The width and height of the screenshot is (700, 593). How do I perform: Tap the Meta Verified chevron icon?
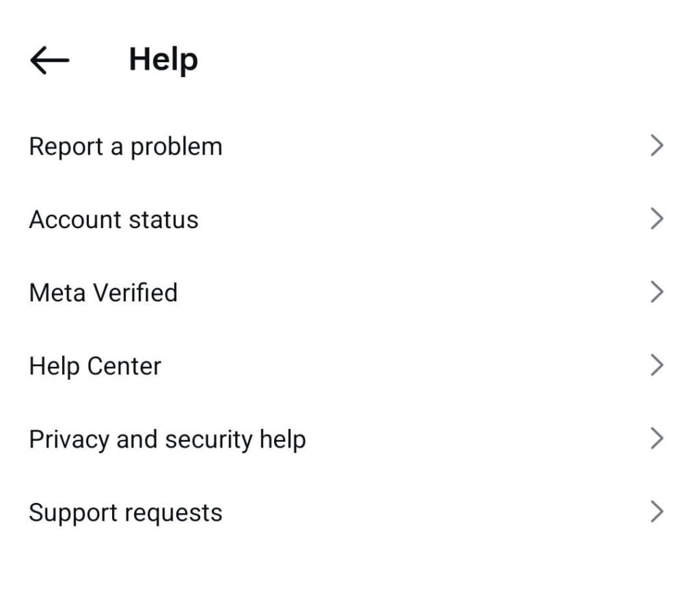pos(657,292)
